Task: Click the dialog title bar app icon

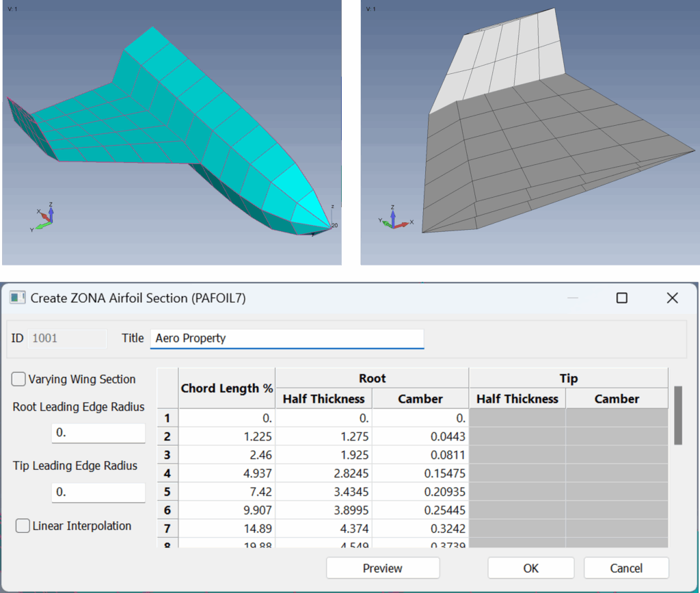Action: point(17,298)
